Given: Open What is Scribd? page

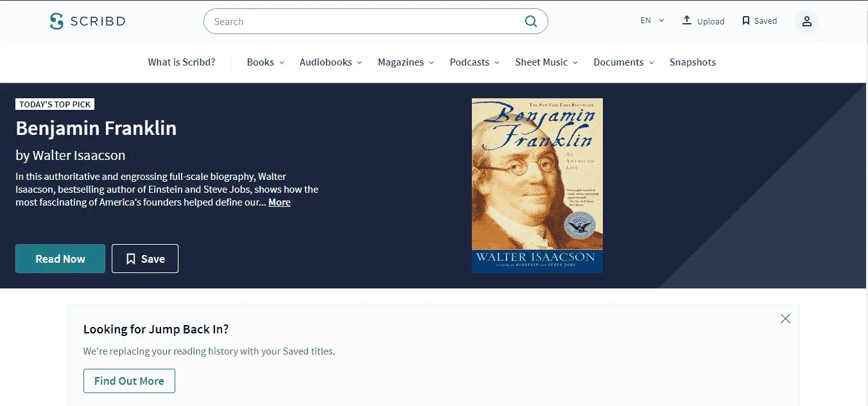Looking at the screenshot, I should pos(182,62).
